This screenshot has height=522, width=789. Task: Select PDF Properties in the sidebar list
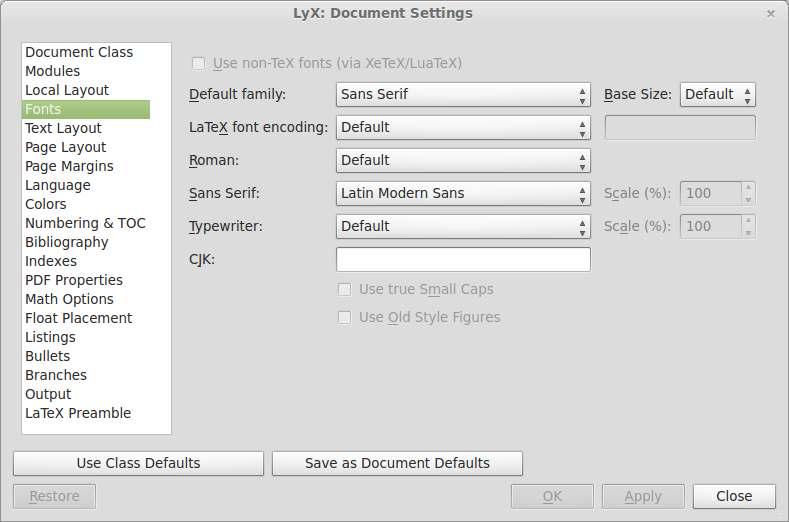coord(74,280)
